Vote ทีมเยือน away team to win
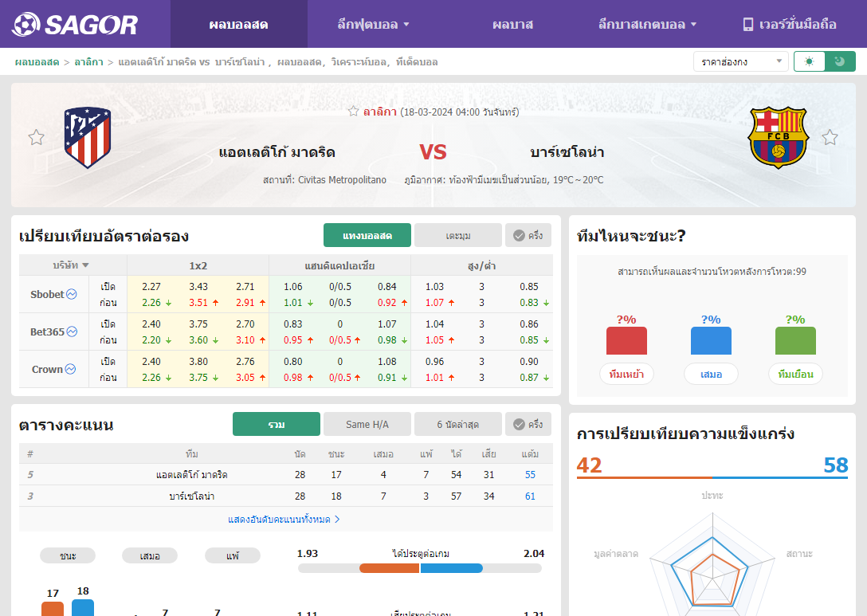The height and width of the screenshot is (616, 867). 795,374
